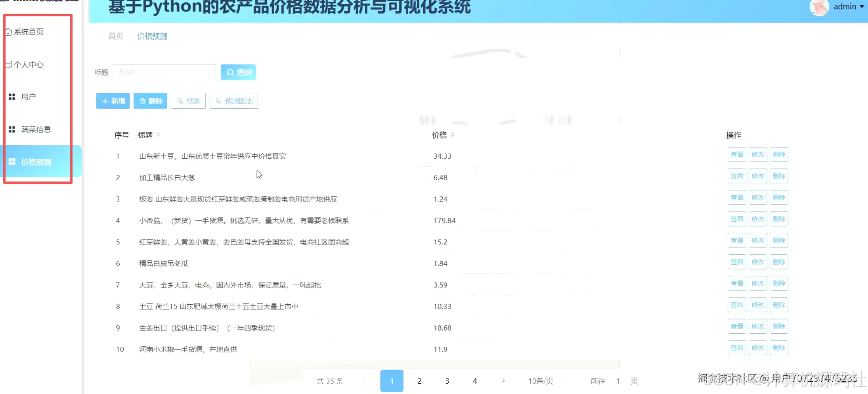This screenshot has width=868, height=394.
Task: Click the 用户 grid icon in sidebar
Action: [12, 96]
